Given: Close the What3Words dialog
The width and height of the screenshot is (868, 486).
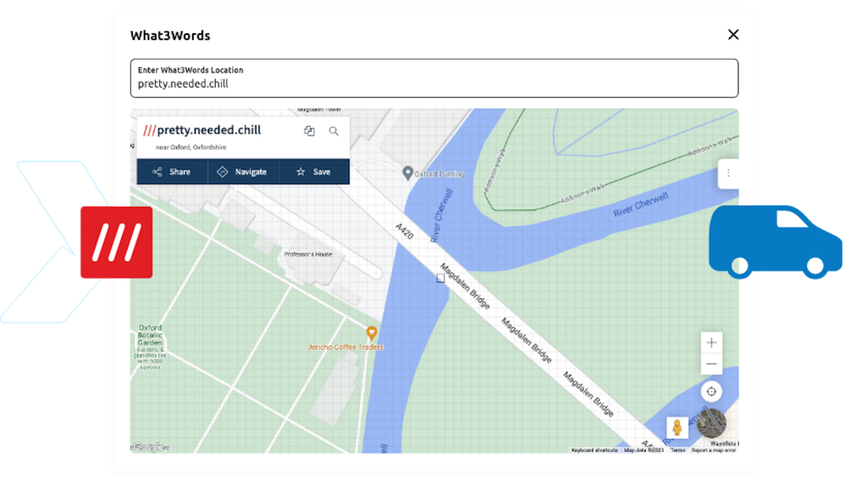Looking at the screenshot, I should (x=733, y=35).
